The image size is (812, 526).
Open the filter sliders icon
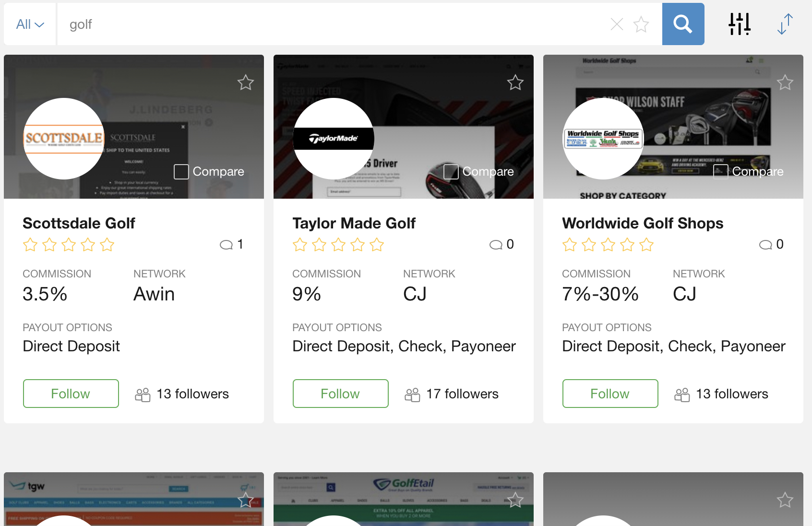point(740,24)
